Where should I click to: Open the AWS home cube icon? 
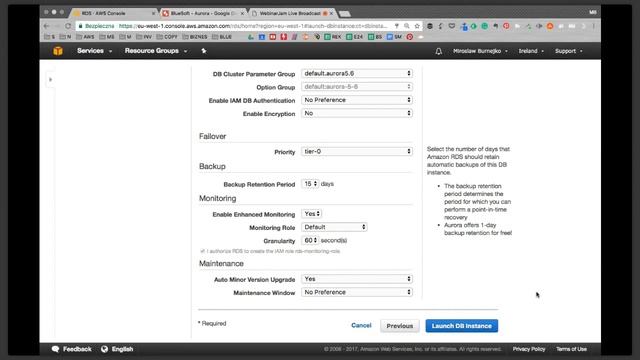[58, 51]
